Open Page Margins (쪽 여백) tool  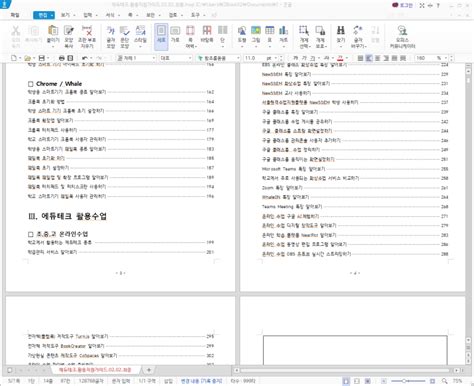point(190,36)
